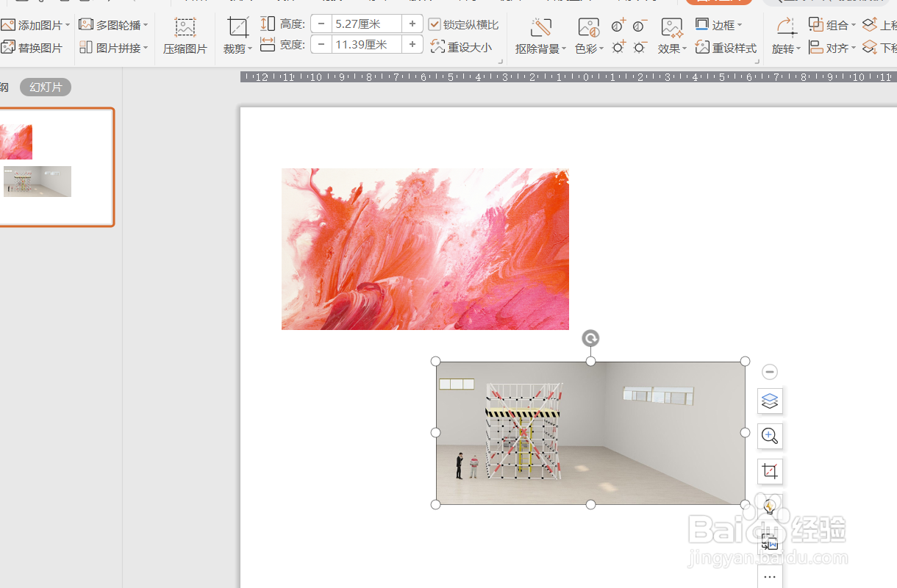This screenshot has width=897, height=588.
Task: Increase width with the plus stepper
Action: click(412, 45)
